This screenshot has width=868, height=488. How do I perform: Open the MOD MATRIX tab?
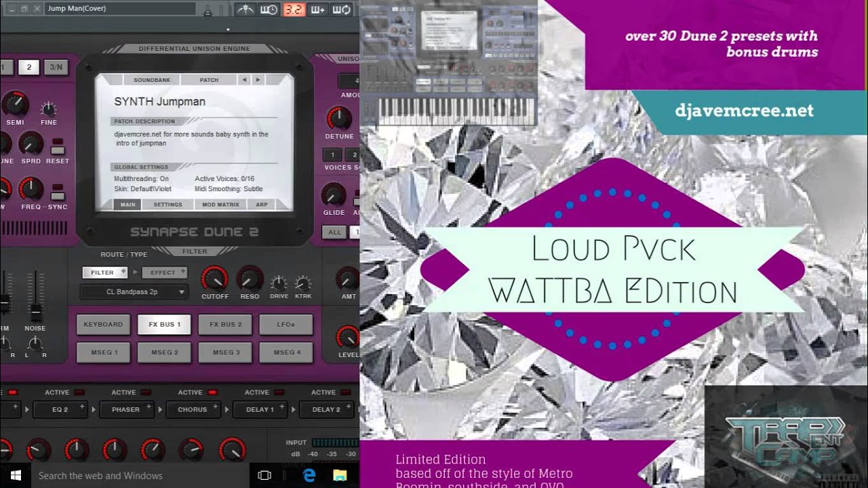[220, 204]
